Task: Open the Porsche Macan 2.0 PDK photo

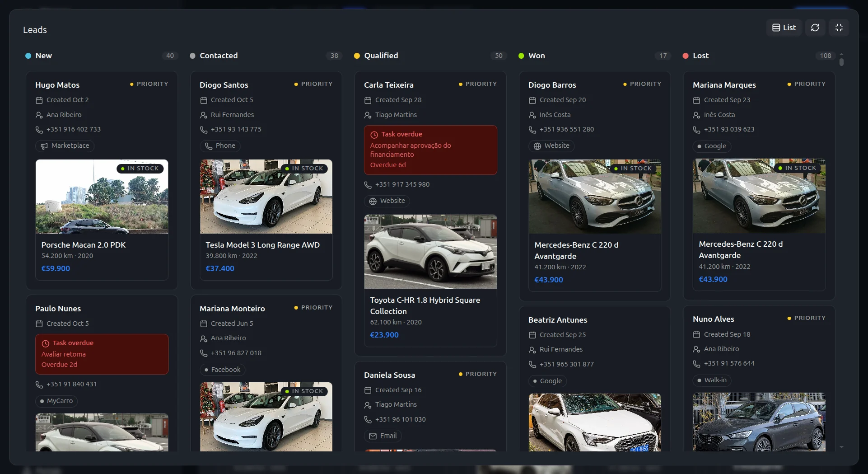Action: point(102,197)
